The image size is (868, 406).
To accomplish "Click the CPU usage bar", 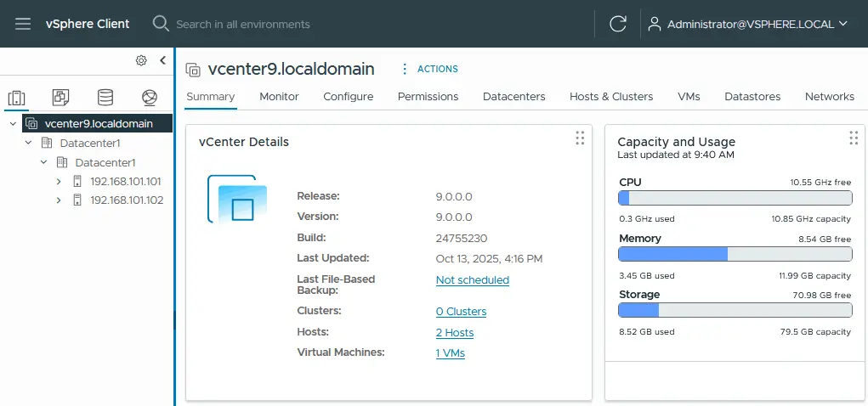I will pos(735,198).
